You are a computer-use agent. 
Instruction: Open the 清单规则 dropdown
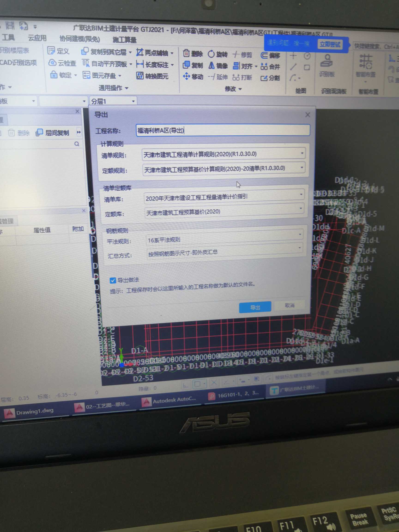tap(224, 154)
